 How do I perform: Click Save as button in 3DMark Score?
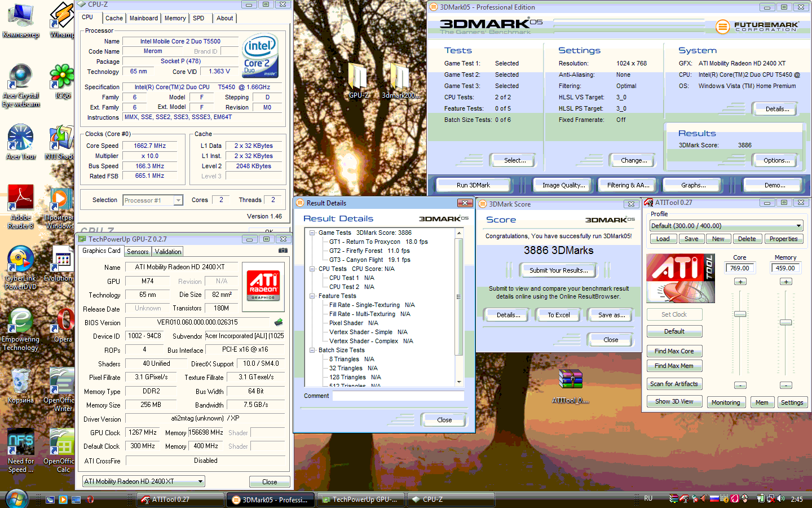click(611, 315)
